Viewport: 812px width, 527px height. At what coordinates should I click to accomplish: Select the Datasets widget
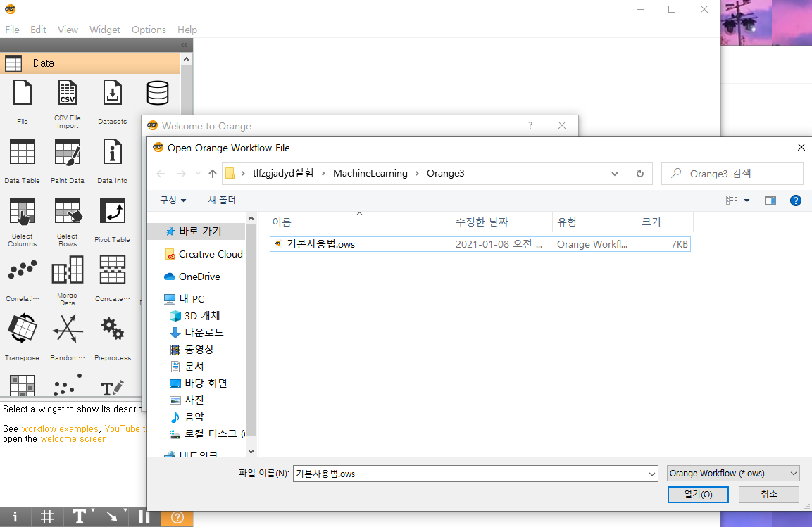pos(112,92)
